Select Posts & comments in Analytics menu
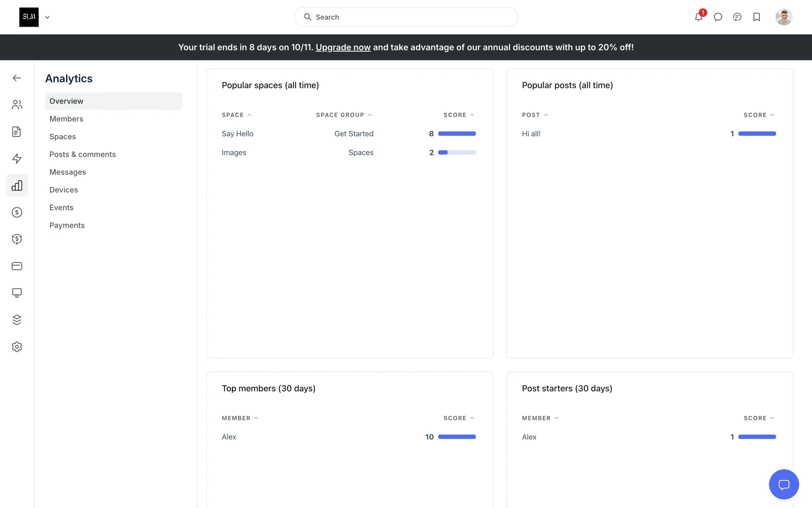 pos(82,154)
